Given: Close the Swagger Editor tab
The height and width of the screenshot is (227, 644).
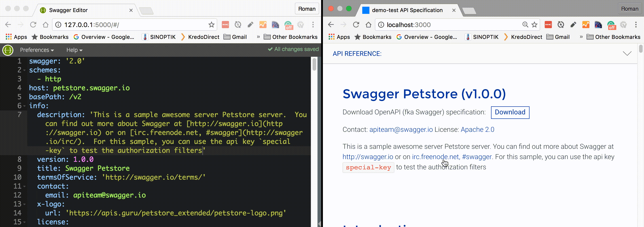Looking at the screenshot, I should [131, 10].
